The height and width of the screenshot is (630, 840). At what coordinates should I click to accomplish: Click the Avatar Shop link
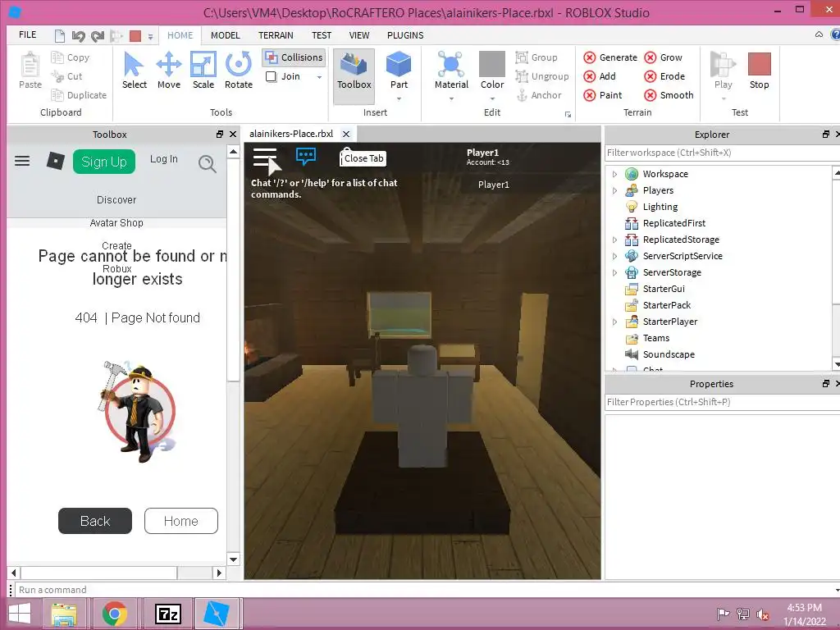(116, 223)
